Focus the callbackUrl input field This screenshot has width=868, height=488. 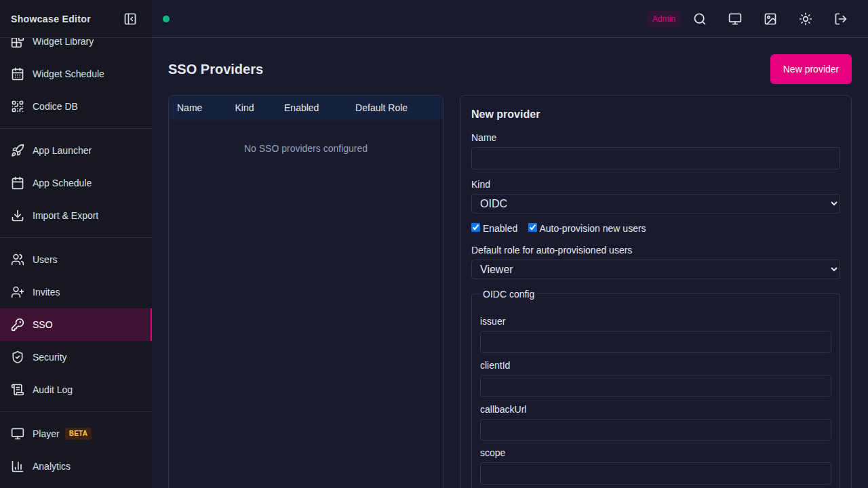point(656,430)
